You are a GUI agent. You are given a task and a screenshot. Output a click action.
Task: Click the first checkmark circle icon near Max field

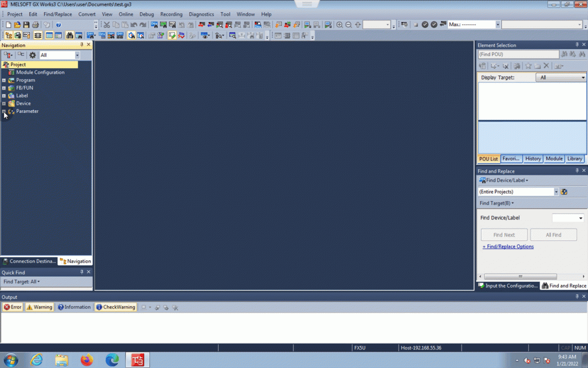(x=425, y=25)
